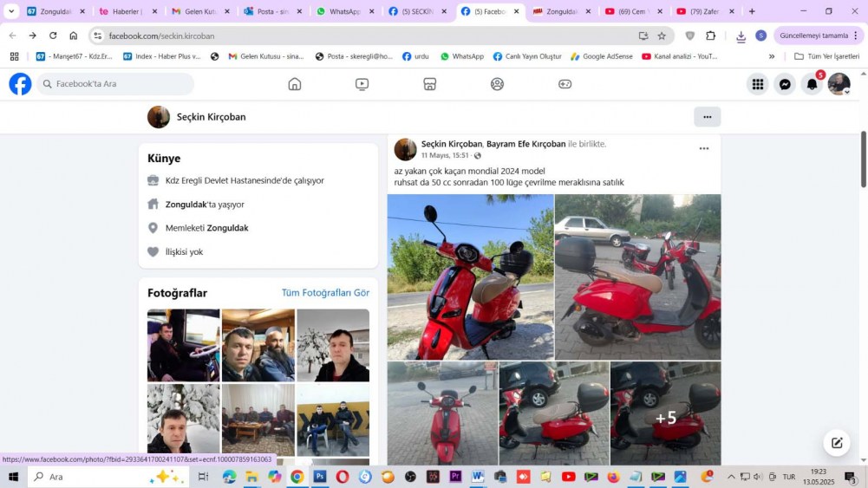Viewport: 868px width, 488px height.
Task: Switch to the WhatsApp browser tab
Action: click(x=344, y=11)
